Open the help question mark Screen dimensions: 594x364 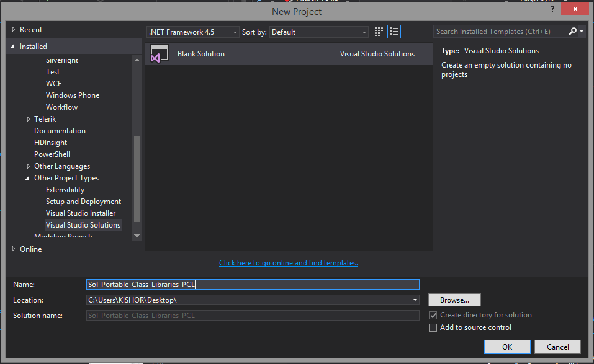552,9
